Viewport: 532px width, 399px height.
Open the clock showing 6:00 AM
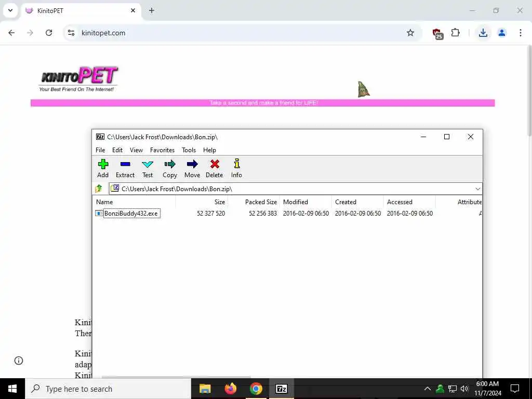coord(487,389)
